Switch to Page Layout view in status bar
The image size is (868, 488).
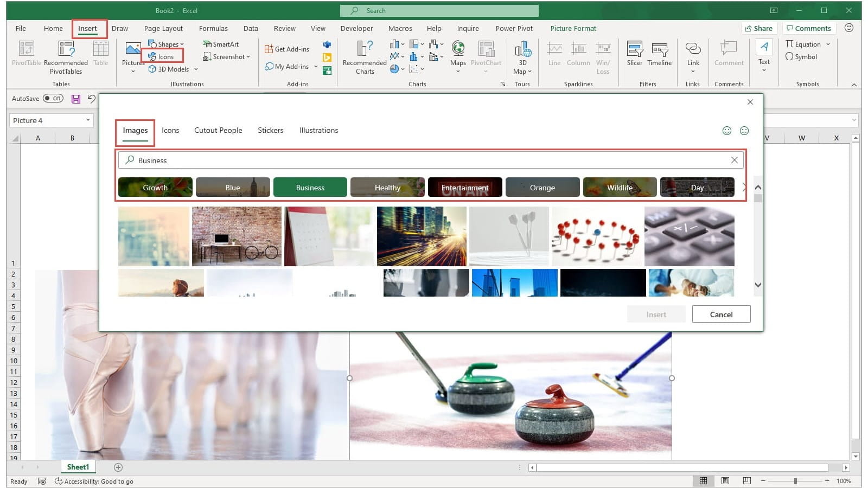click(x=725, y=481)
